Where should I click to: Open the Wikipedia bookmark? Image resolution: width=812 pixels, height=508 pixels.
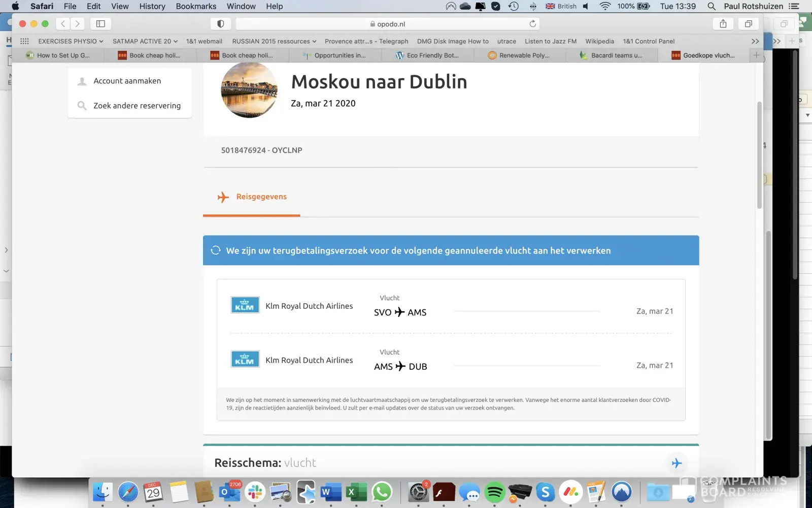click(x=599, y=41)
